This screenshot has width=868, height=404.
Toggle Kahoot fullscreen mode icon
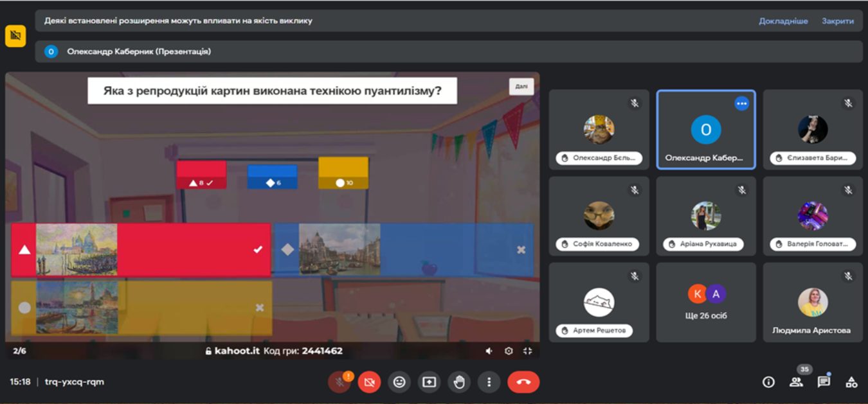click(x=528, y=351)
